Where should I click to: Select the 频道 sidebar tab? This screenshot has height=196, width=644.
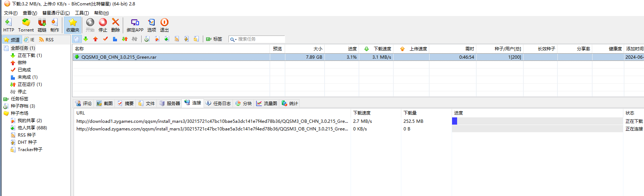click(12, 39)
